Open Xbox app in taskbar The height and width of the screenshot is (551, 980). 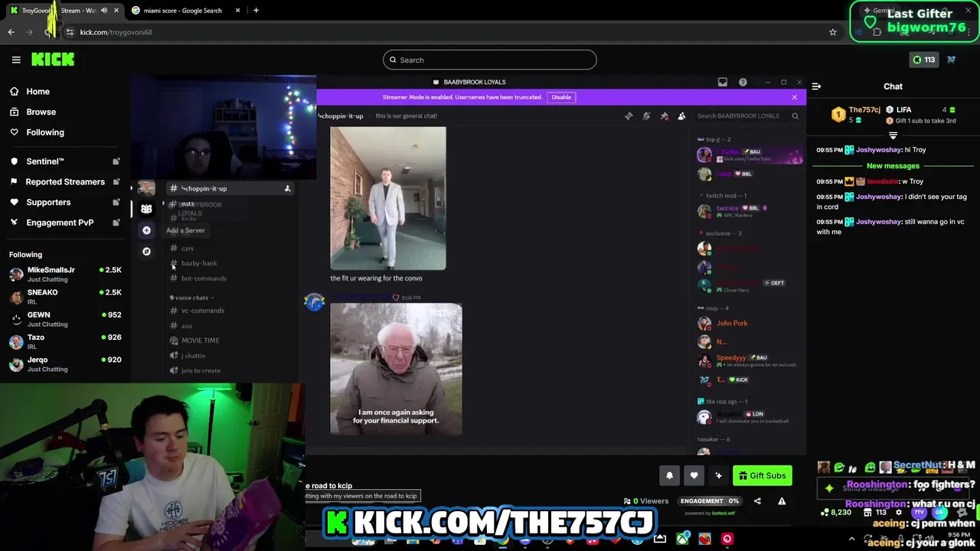682,539
